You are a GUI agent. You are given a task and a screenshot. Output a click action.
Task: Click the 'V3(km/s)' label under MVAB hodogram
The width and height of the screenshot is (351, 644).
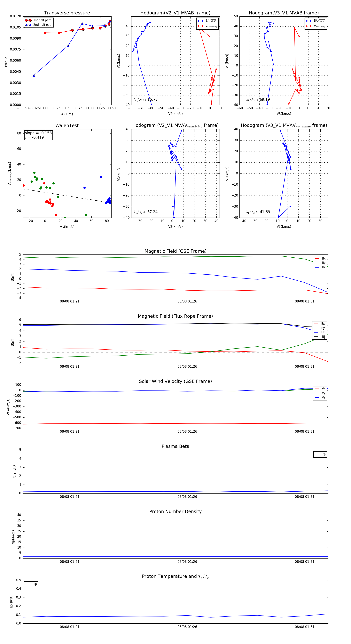pyautogui.click(x=284, y=114)
